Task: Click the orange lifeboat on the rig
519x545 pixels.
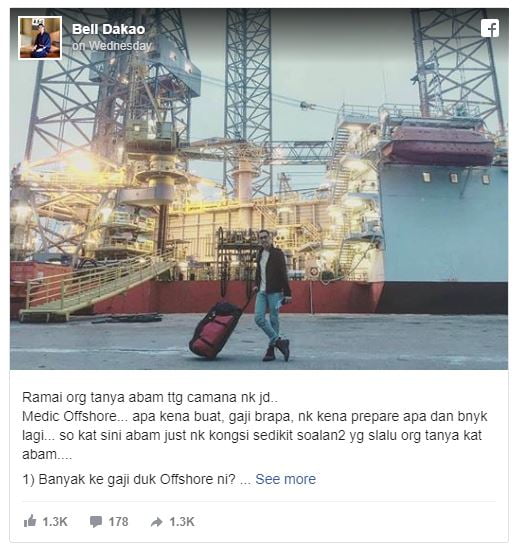Action: tap(438, 146)
